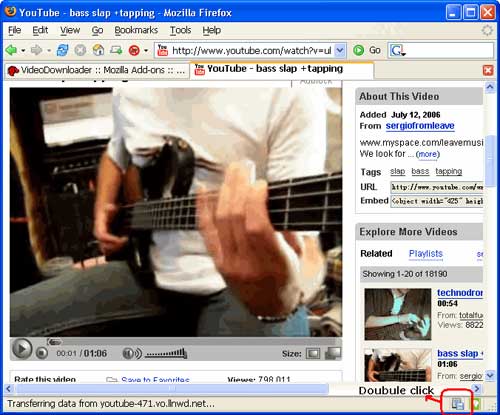Open the sergiofromleave user link
The image size is (500, 415).
coord(420,126)
